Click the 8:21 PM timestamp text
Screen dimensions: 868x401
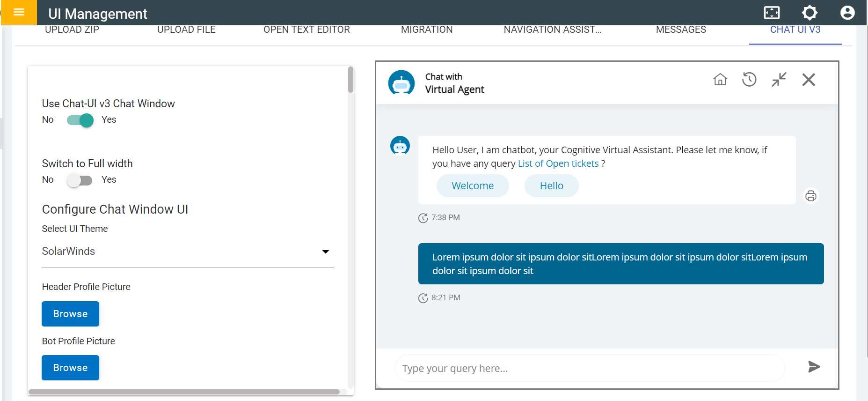446,298
